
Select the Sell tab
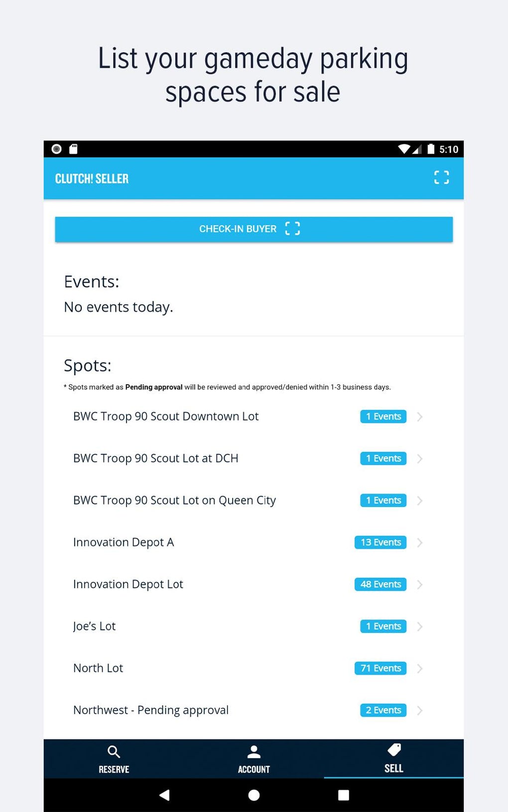click(393, 758)
